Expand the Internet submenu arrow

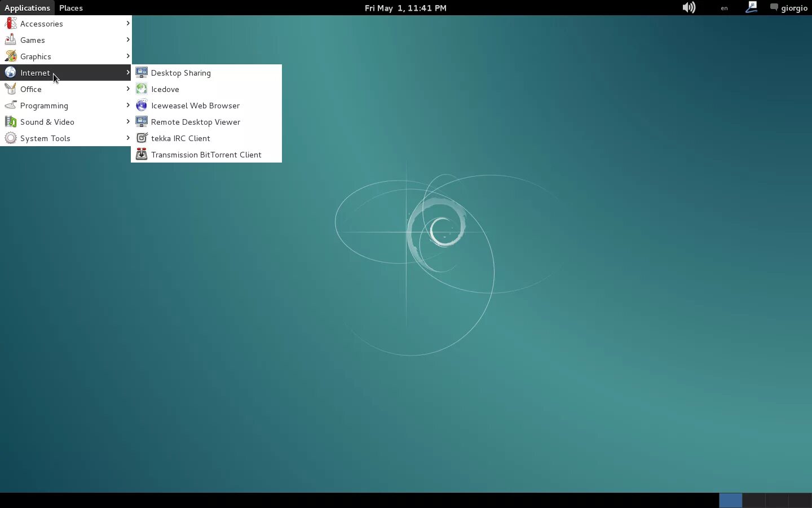[x=128, y=72]
